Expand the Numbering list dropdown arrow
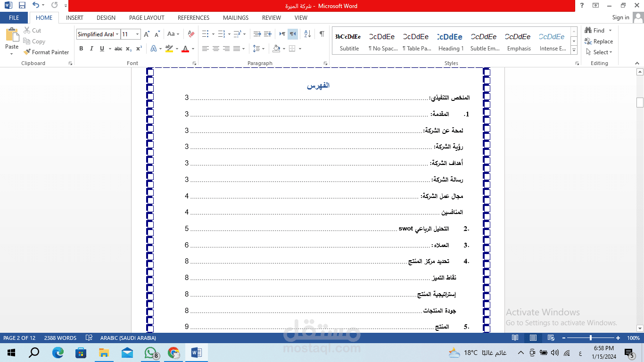 229,34
